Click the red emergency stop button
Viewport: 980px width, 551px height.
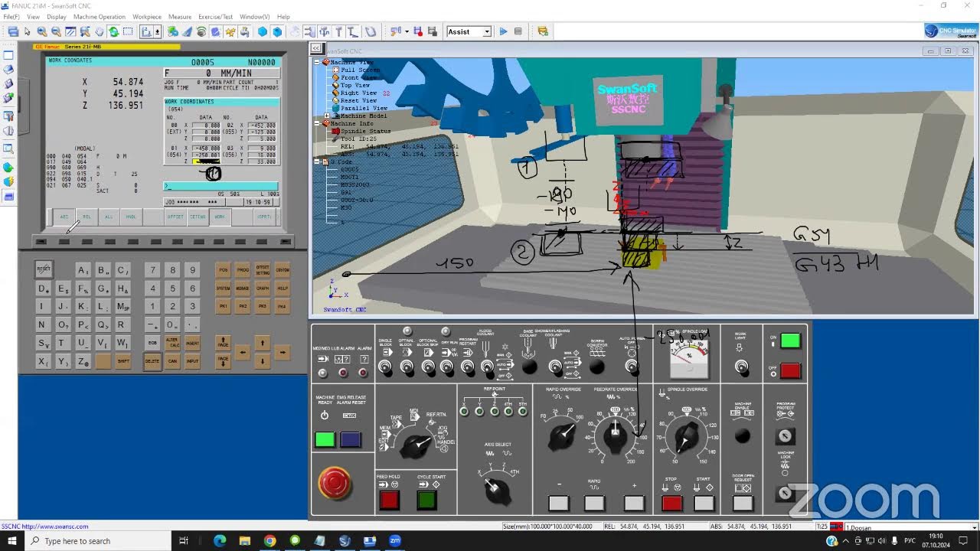335,484
